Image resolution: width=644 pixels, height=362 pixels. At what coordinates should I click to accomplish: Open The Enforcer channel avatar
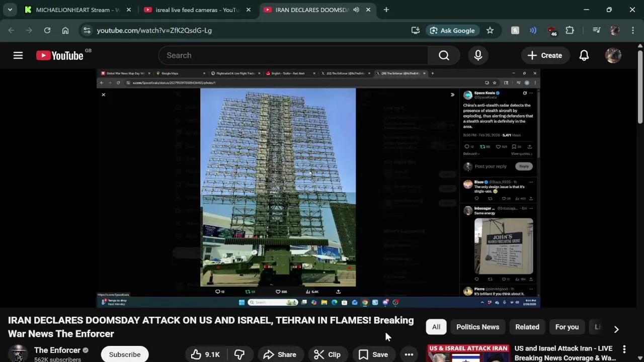click(x=18, y=353)
